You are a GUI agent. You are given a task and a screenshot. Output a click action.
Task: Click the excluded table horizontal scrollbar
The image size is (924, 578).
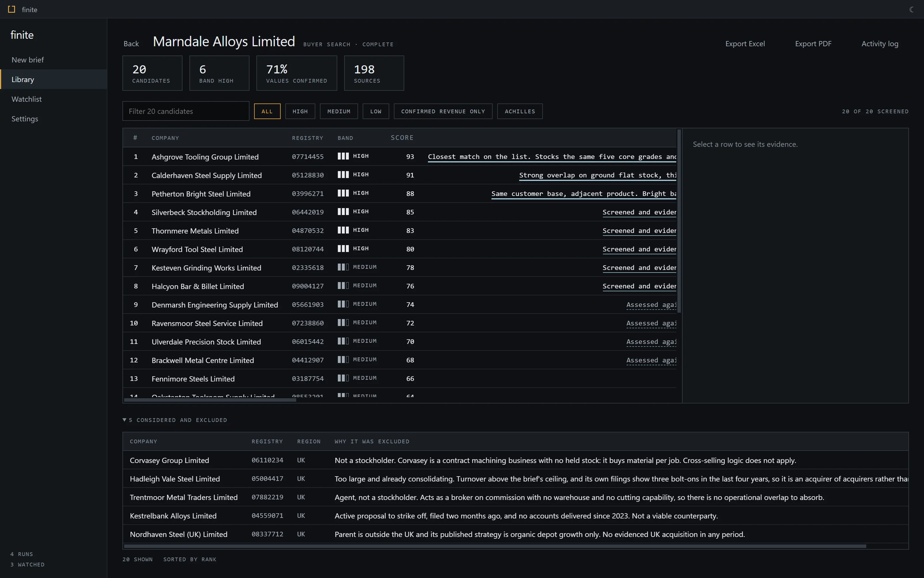tap(495, 546)
